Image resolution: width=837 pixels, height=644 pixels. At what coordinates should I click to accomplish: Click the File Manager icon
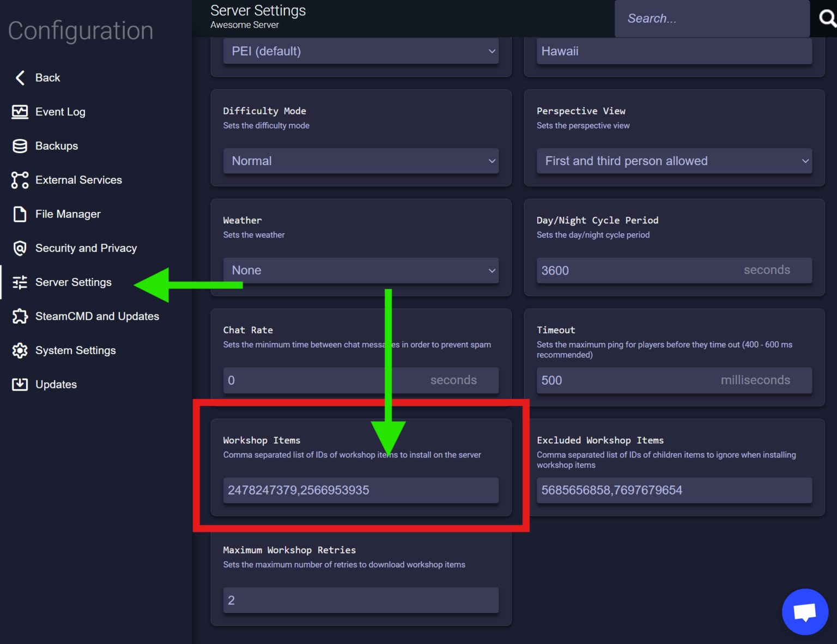(x=20, y=214)
